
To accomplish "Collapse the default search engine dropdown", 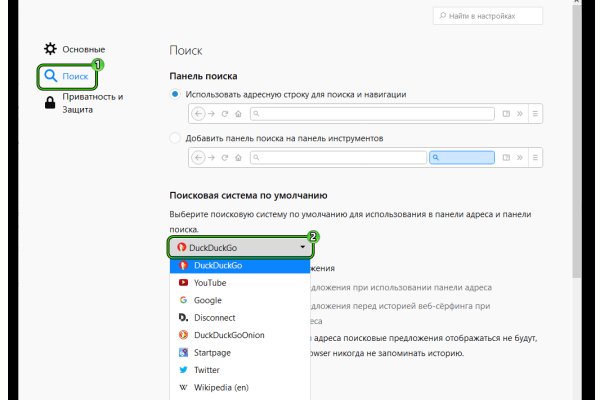I will (x=240, y=246).
